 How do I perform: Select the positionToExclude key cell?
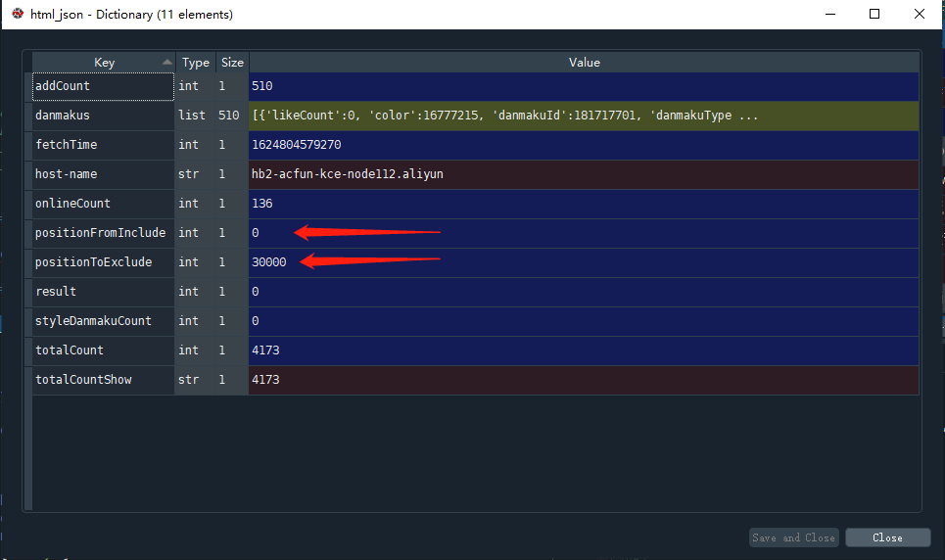coord(103,262)
